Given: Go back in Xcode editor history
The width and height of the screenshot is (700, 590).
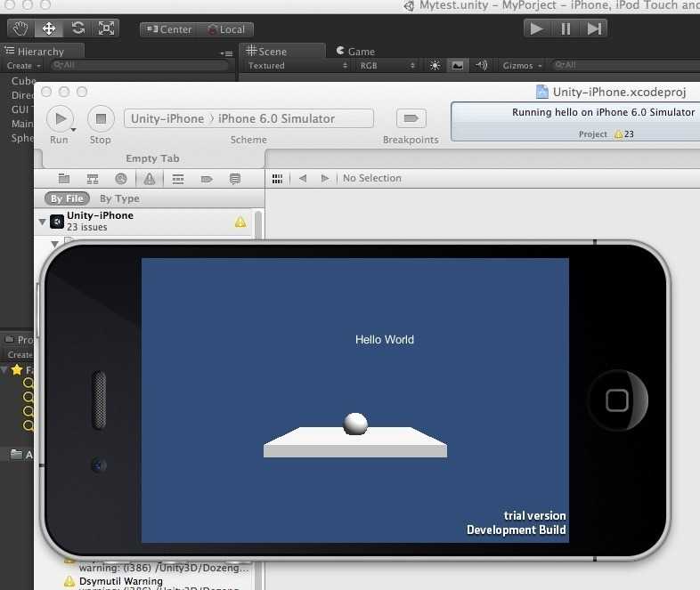Looking at the screenshot, I should coord(303,178).
